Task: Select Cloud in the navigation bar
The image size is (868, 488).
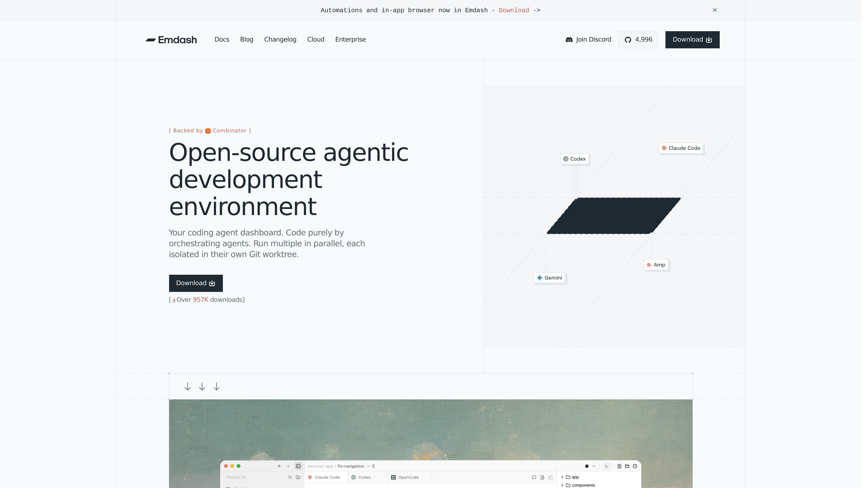Action: click(x=316, y=39)
